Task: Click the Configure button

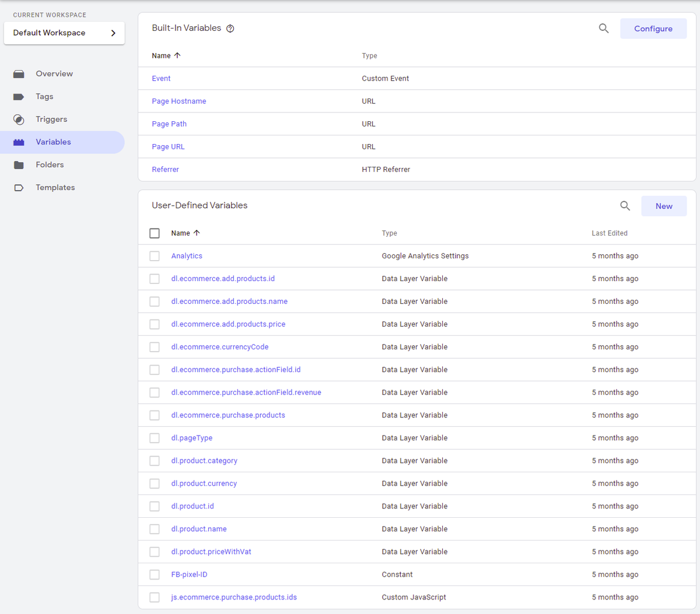Action: point(653,29)
